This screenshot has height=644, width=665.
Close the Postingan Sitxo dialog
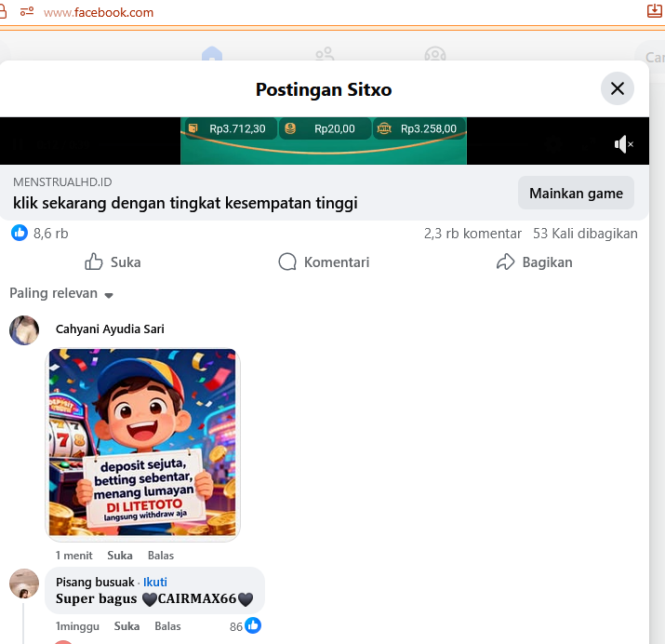[617, 88]
